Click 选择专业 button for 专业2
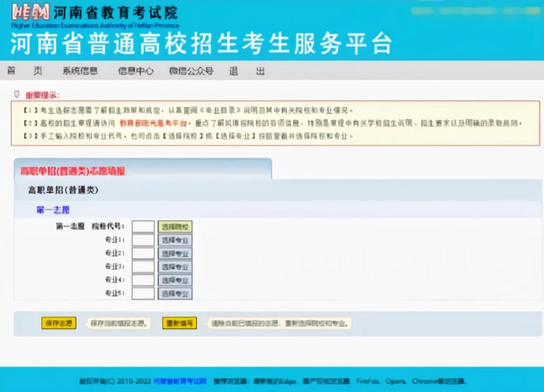544x392 pixels. pos(175,254)
